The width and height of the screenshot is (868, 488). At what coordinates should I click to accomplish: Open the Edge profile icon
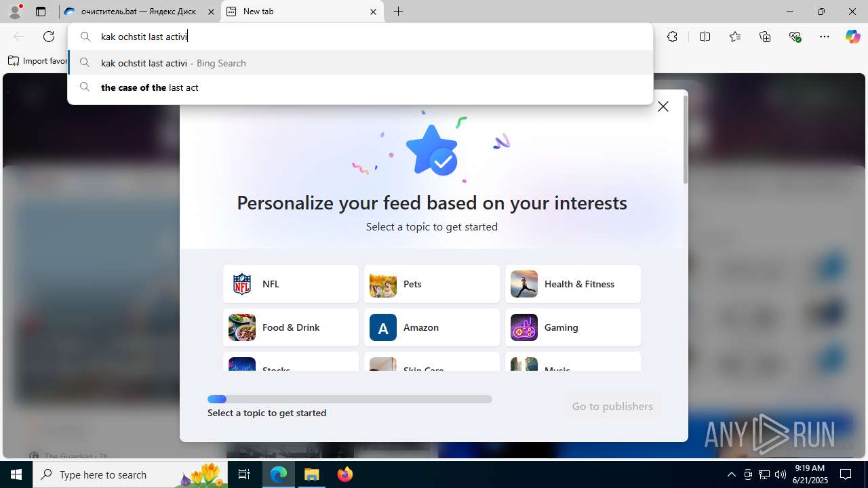pos(15,11)
